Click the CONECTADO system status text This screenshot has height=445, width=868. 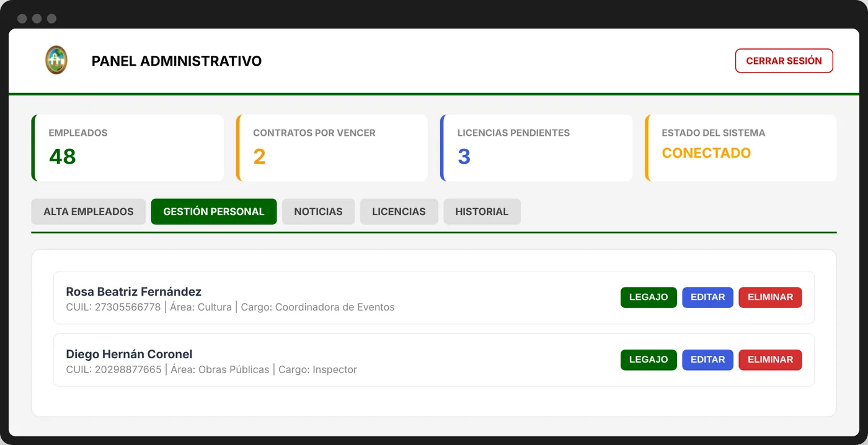click(706, 153)
